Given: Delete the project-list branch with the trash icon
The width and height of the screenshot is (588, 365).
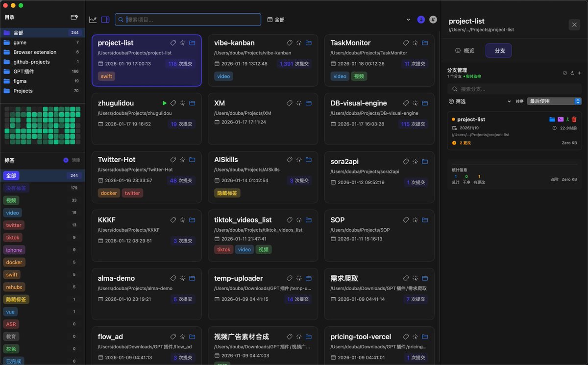Looking at the screenshot, I should pos(574,119).
